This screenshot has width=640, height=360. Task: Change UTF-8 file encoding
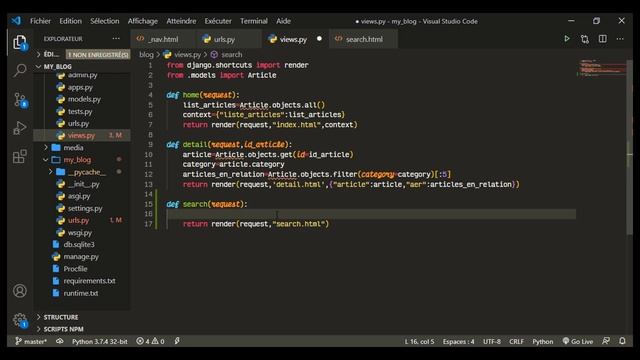pyautogui.click(x=492, y=341)
